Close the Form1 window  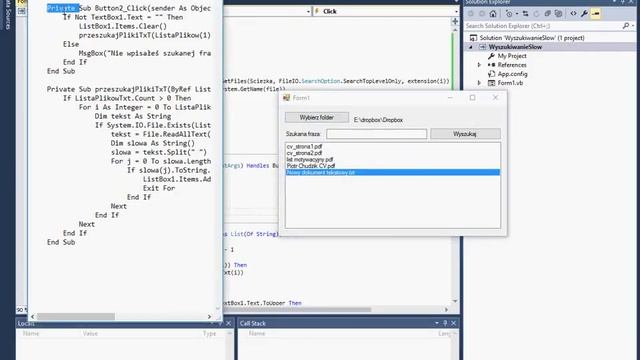coord(495,98)
